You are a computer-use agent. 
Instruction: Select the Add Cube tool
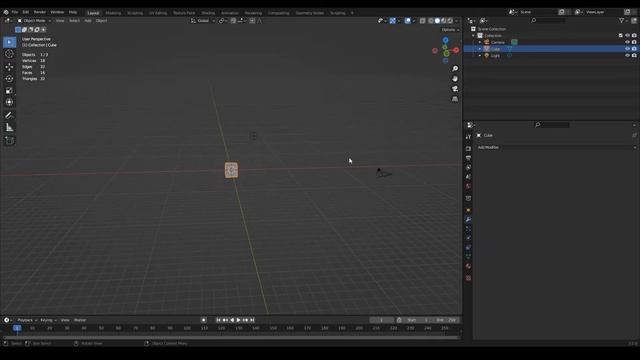tap(9, 141)
